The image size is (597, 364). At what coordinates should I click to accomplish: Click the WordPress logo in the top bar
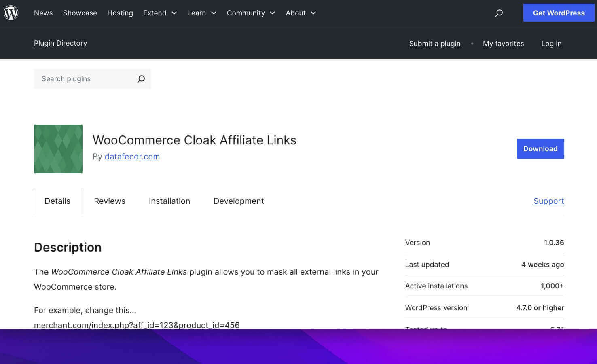point(11,12)
